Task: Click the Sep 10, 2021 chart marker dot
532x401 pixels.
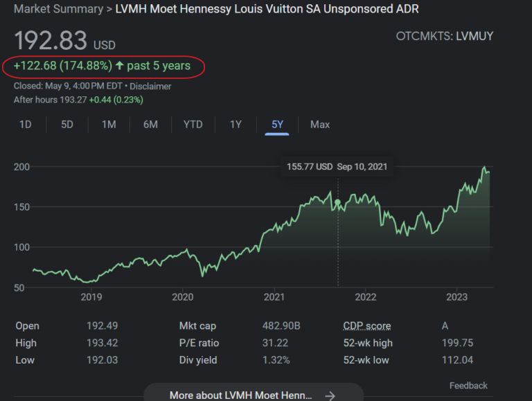Action: (337, 202)
